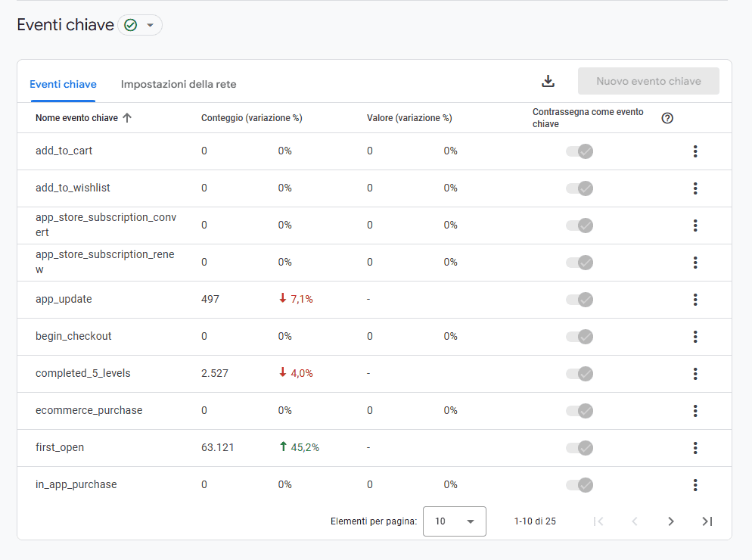Sort by Nome evento chiave column header
The width and height of the screenshot is (752, 560).
(76, 117)
